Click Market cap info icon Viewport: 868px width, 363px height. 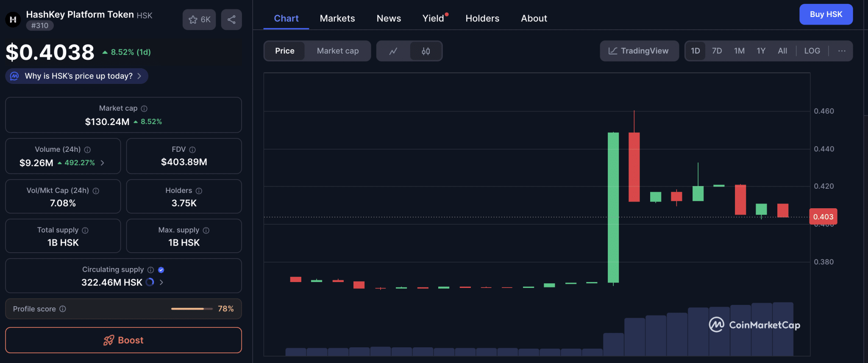point(144,109)
